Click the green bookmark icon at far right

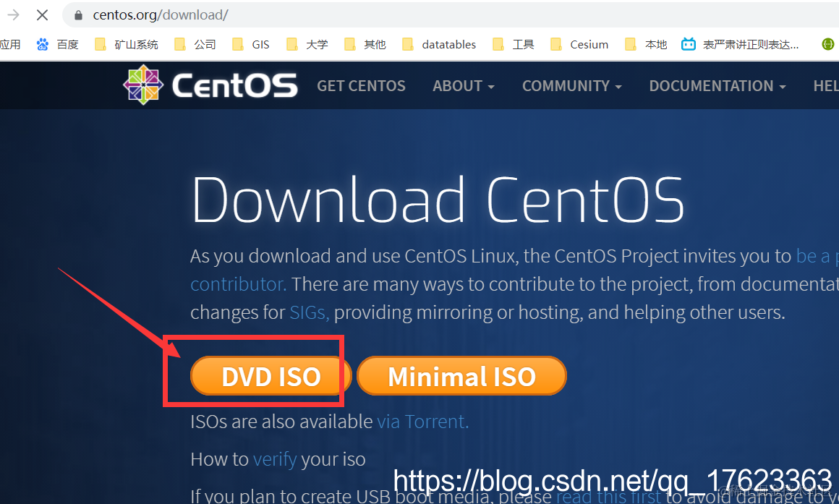[827, 44]
